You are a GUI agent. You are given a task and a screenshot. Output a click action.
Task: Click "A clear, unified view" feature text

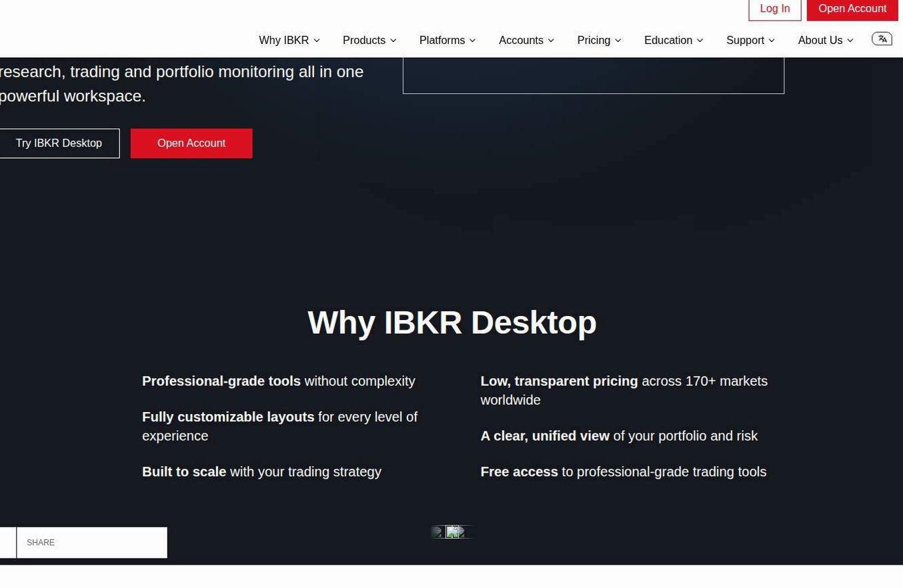point(620,436)
